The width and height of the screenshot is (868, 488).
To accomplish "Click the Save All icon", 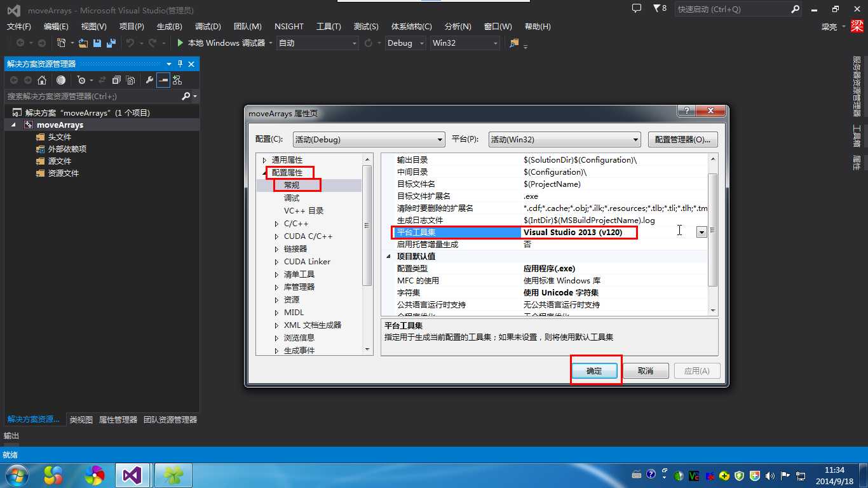I will tap(111, 43).
